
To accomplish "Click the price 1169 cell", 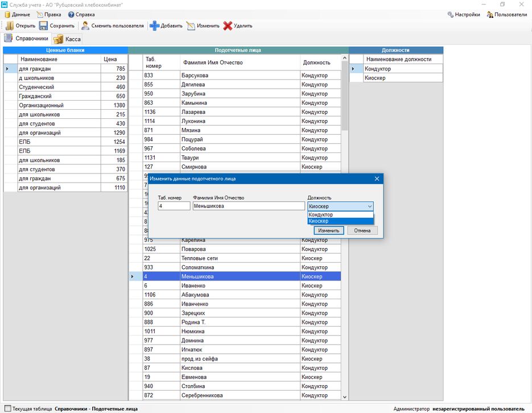I will point(114,151).
